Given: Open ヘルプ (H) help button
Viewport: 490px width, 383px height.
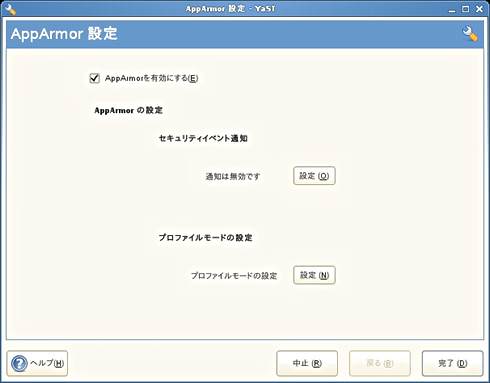Looking at the screenshot, I should click(37, 363).
